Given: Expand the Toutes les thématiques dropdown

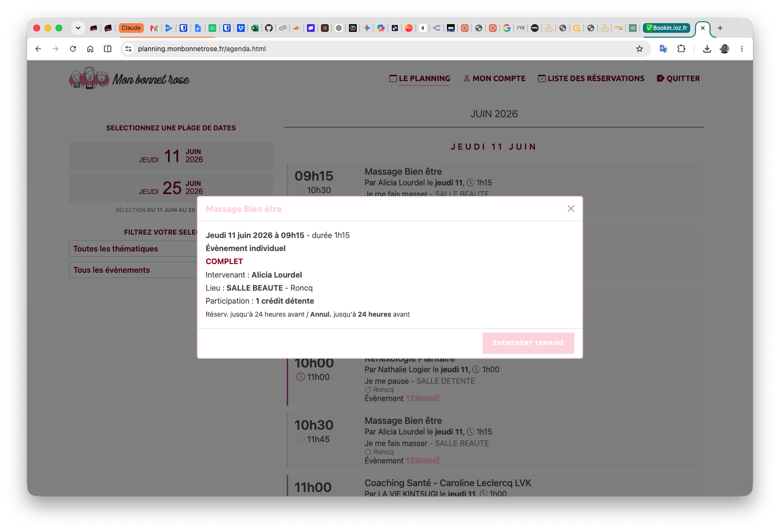Looking at the screenshot, I should tap(133, 249).
